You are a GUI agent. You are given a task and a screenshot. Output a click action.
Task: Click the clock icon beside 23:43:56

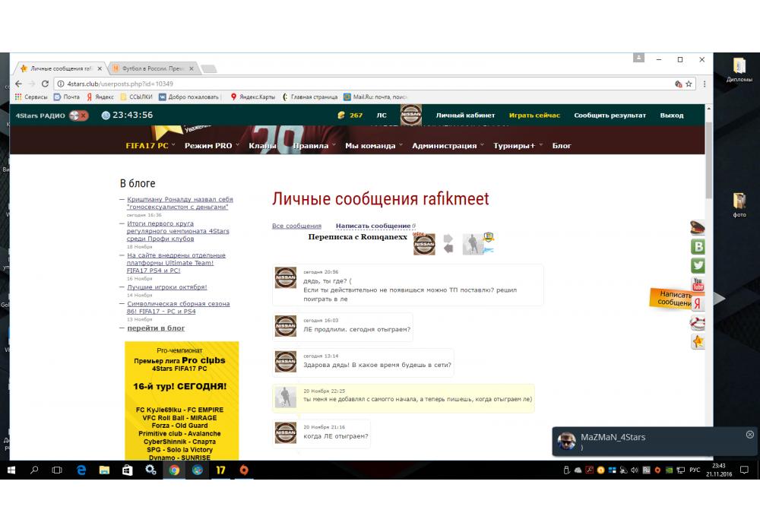pos(106,116)
